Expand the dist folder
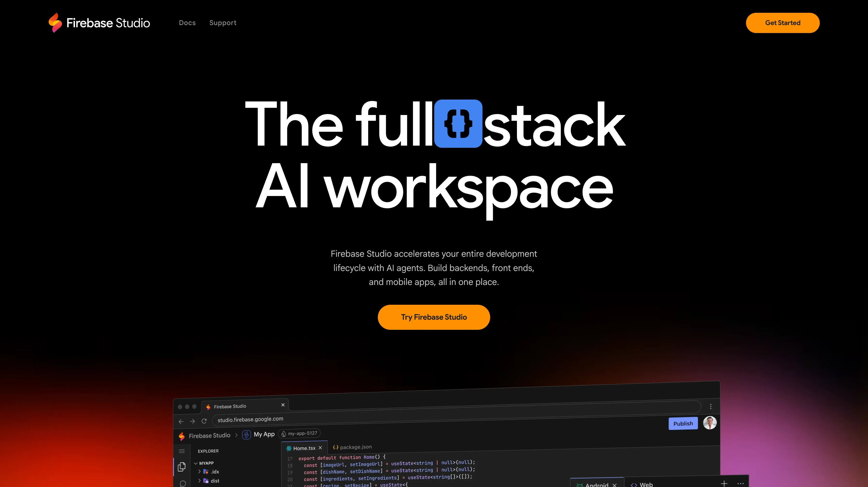Screen dimensions: 868x487 click(199, 480)
